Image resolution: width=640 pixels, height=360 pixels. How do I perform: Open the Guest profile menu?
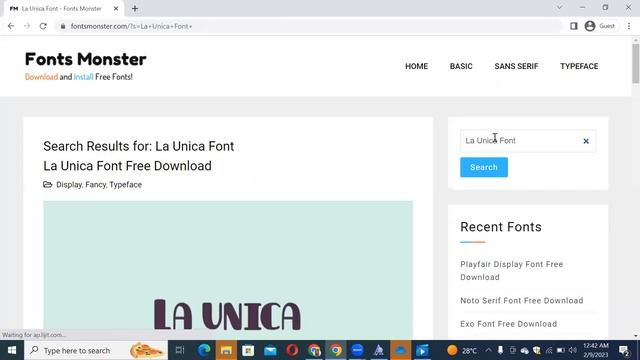coord(600,26)
